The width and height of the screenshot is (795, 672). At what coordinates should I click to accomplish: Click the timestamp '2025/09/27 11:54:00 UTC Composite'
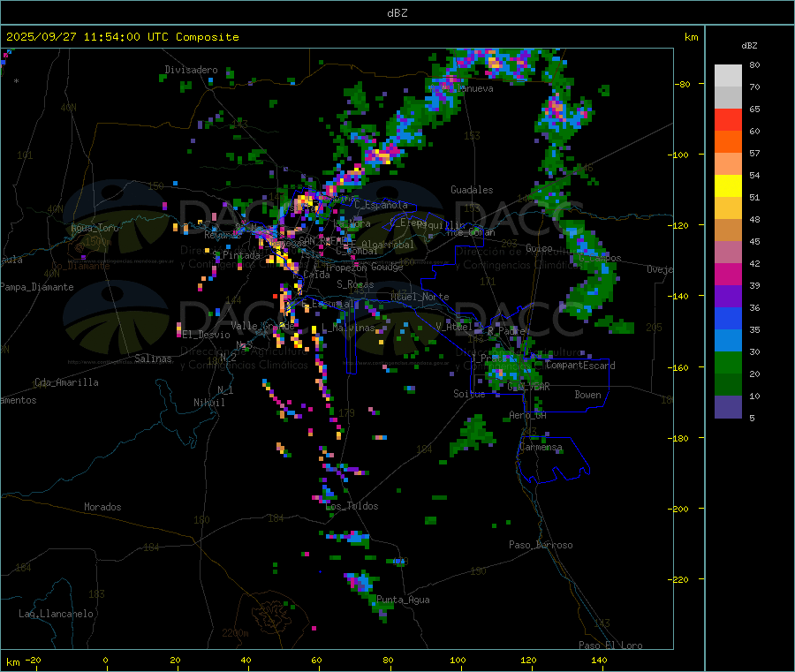[x=122, y=37]
